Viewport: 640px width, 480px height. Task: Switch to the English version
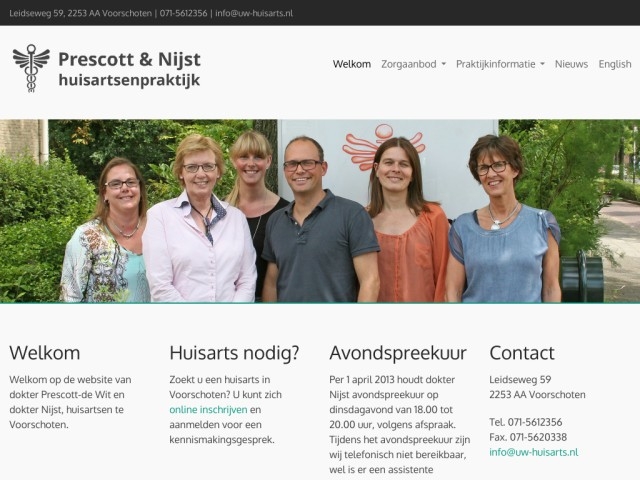tap(615, 64)
